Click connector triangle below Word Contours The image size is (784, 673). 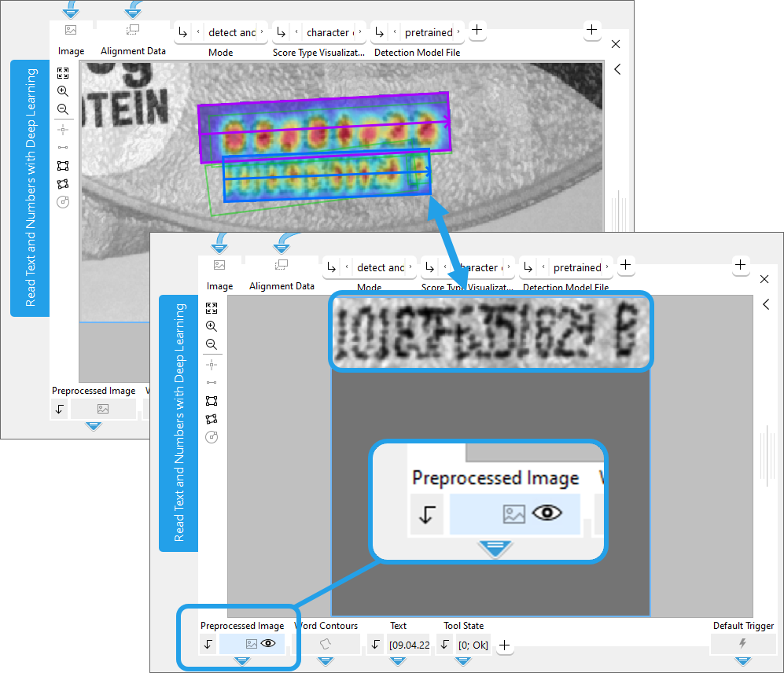tap(326, 661)
